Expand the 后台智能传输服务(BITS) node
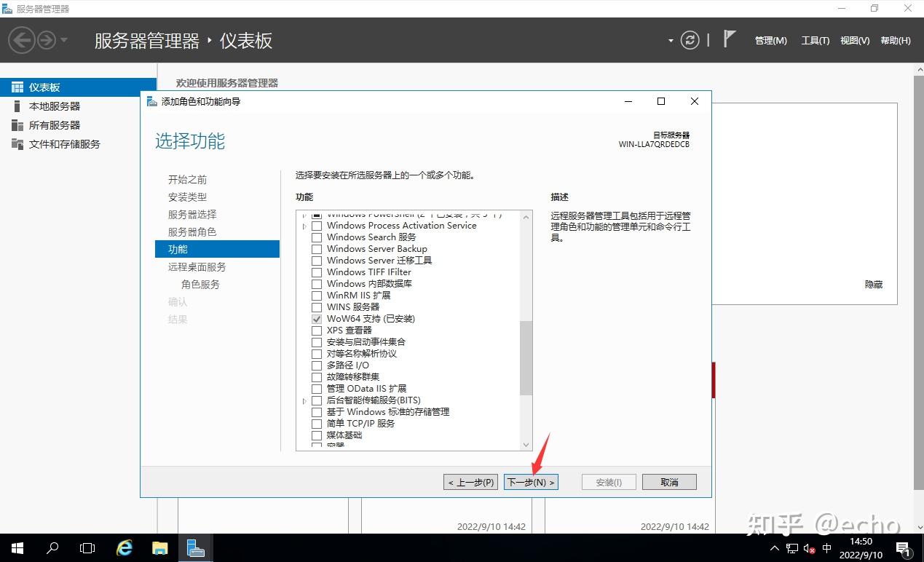Image resolution: width=924 pixels, height=562 pixels. [x=304, y=400]
